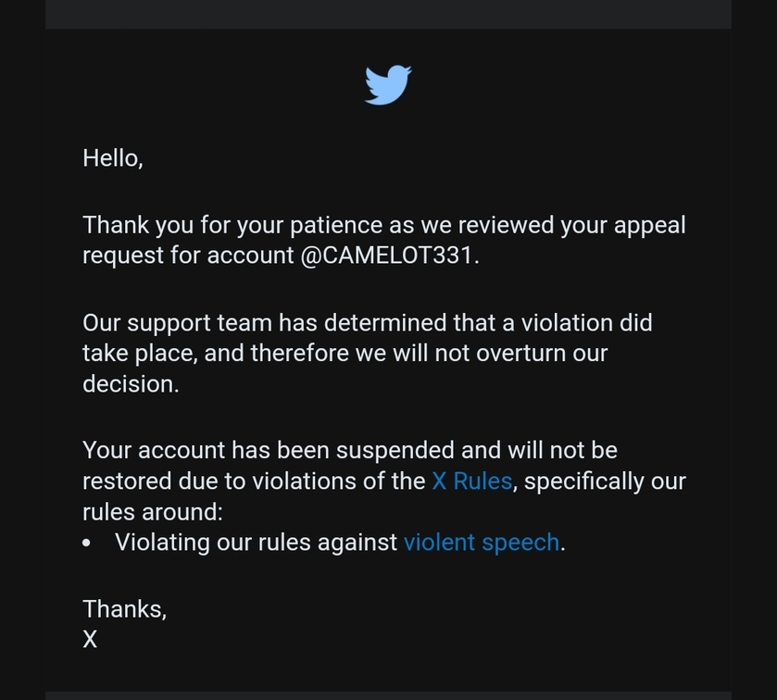This screenshot has width=777, height=700.
Task: Open the X Rules link
Action: point(471,481)
